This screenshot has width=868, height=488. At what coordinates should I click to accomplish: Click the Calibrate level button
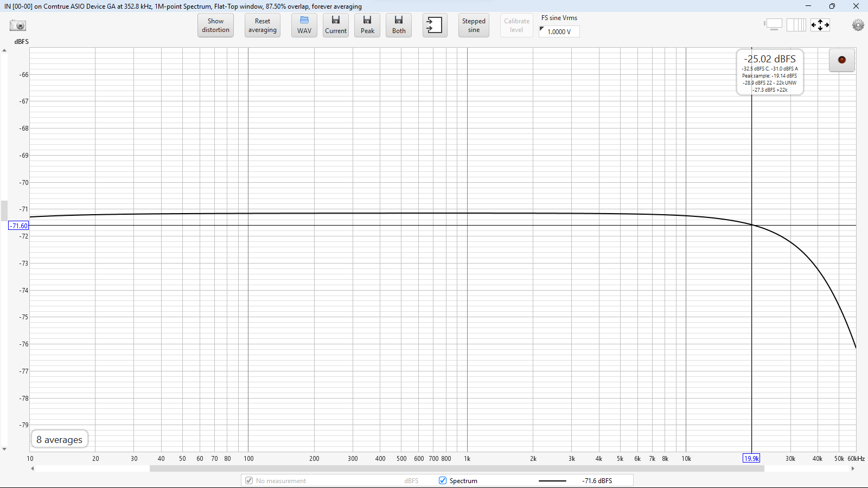[516, 25]
